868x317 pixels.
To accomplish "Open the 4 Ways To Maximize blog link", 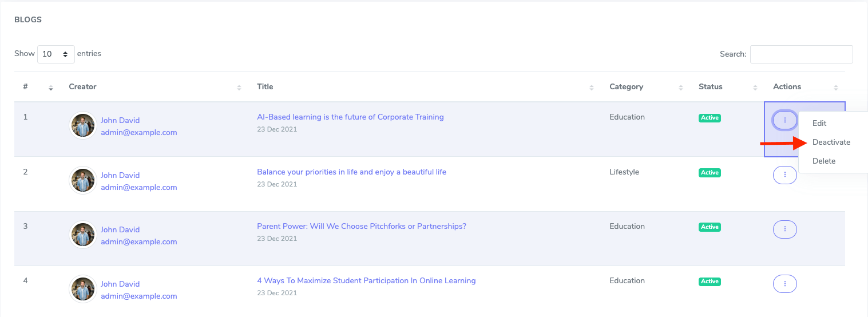I will 366,280.
